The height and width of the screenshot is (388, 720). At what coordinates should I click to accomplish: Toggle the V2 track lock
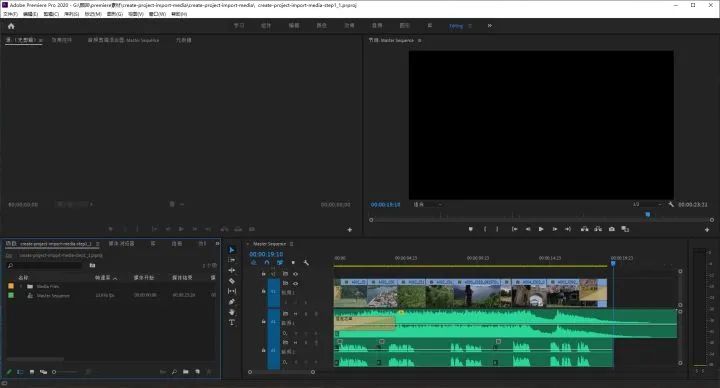264,274
